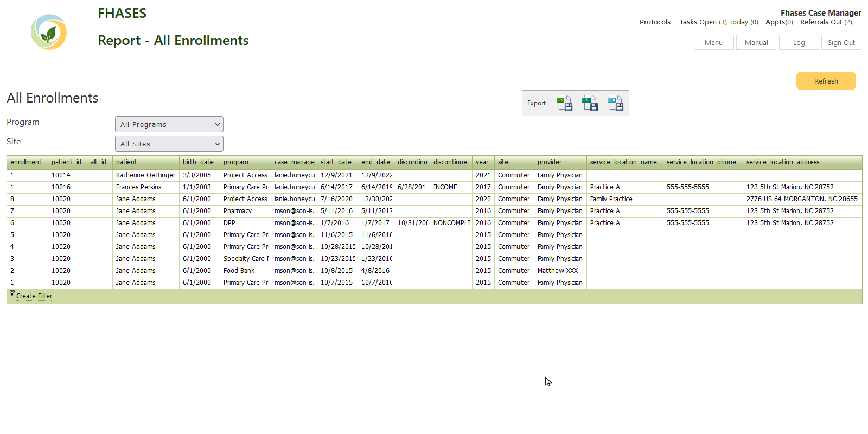This screenshot has width=868, height=434.
Task: Click the Menu button
Action: [713, 42]
